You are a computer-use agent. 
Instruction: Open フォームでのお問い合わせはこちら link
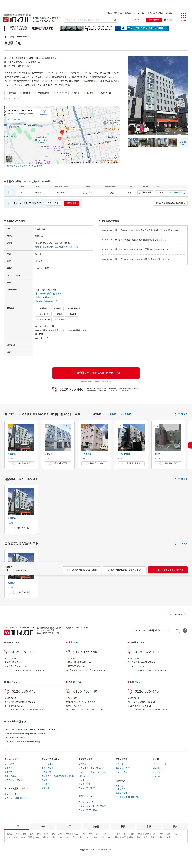[x=152, y=630]
